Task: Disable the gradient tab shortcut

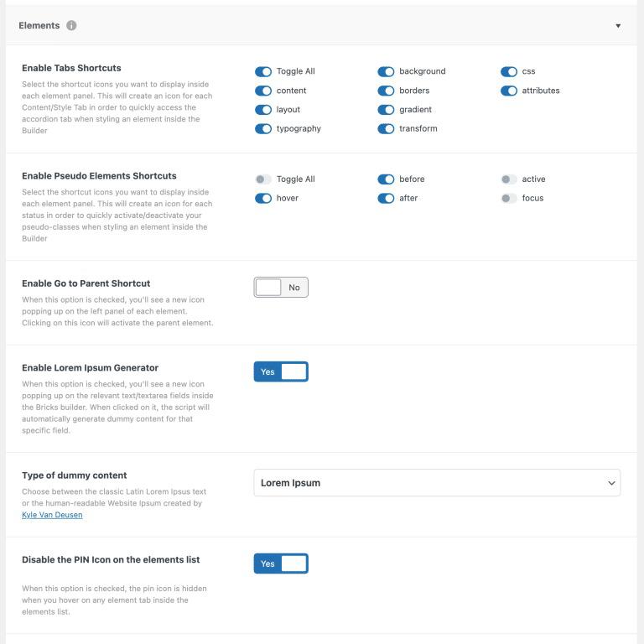Action: [386, 110]
